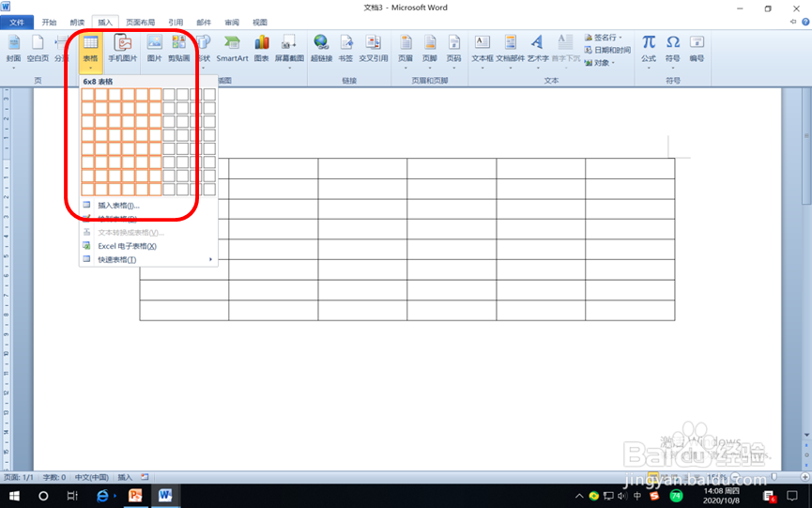The image size is (812, 508).
Task: Select bottom-right highlighted cell of 6x8 grid
Action: [x=155, y=189]
